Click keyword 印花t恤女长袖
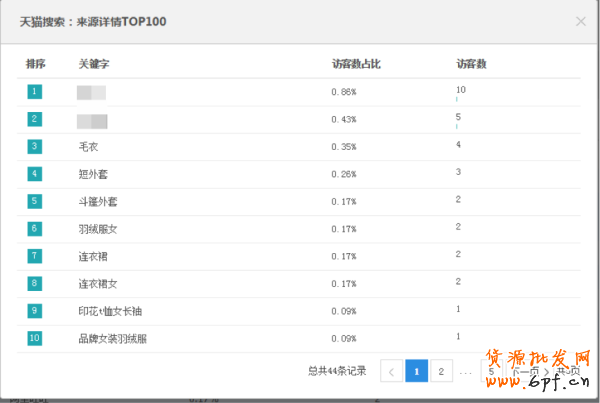This screenshot has width=600, height=403. (x=109, y=311)
